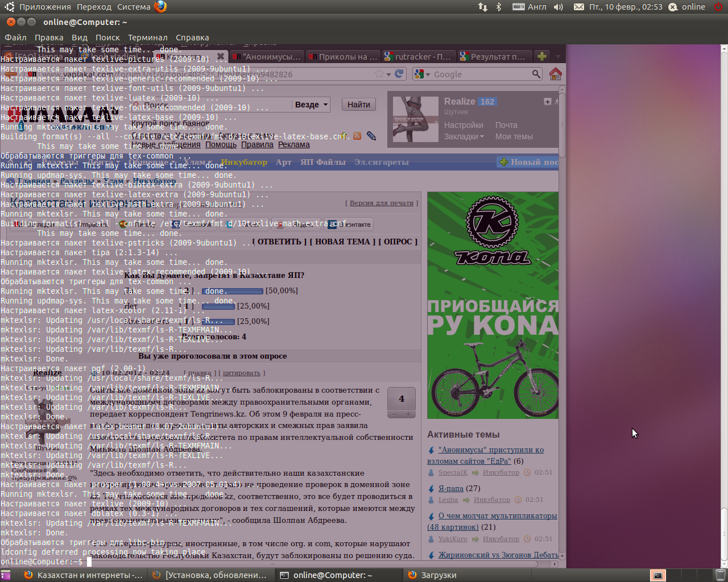Expand the Везде search scope dropdown
Image resolution: width=728 pixels, height=582 pixels.
click(x=311, y=105)
